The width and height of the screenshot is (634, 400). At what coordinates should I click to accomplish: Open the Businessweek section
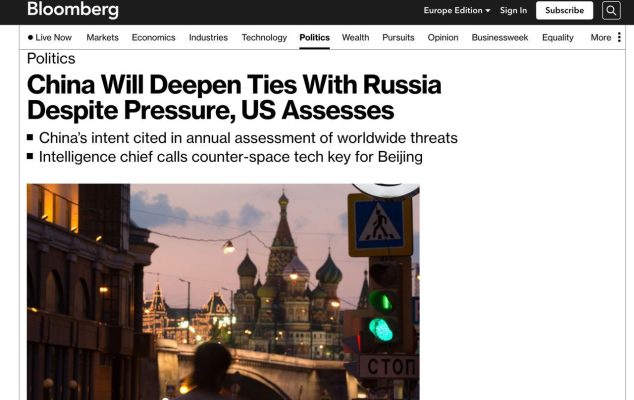click(500, 38)
